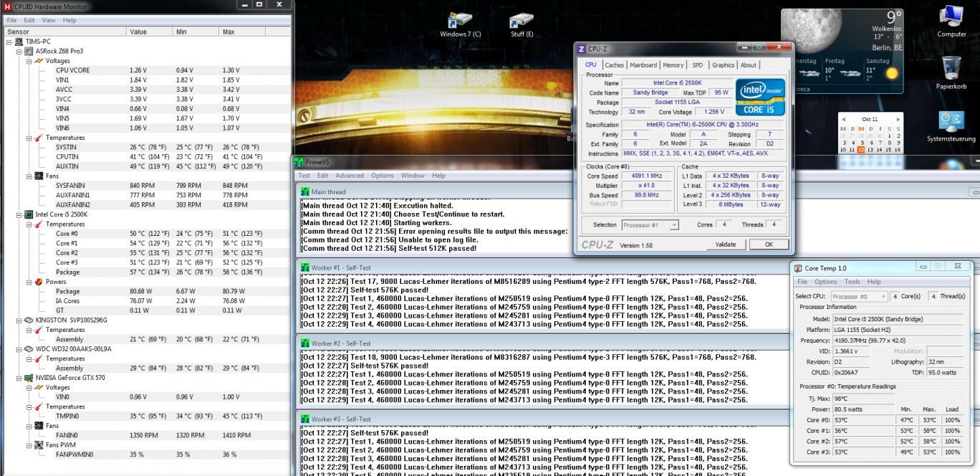Click Fans icon under ASRock Z68 Pro3
The height and width of the screenshot is (476, 980).
[39, 176]
